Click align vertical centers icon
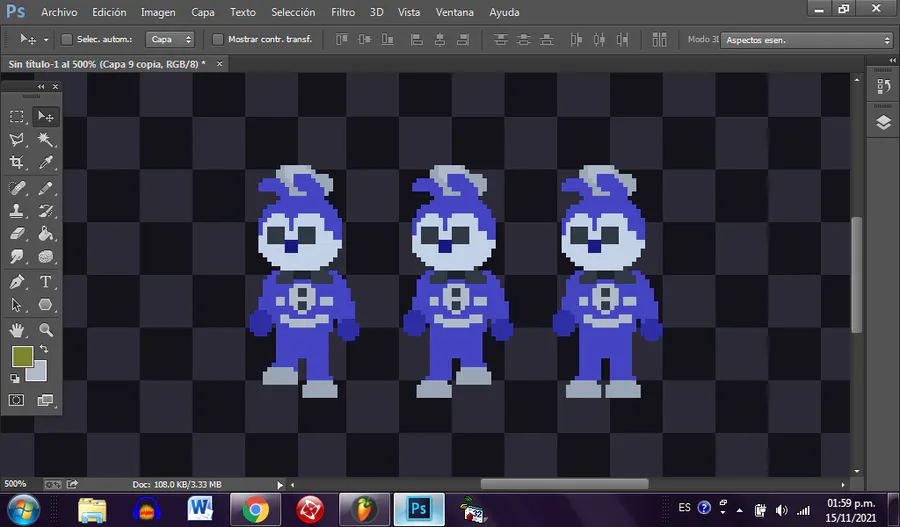Image resolution: width=900 pixels, height=527 pixels. (x=364, y=40)
